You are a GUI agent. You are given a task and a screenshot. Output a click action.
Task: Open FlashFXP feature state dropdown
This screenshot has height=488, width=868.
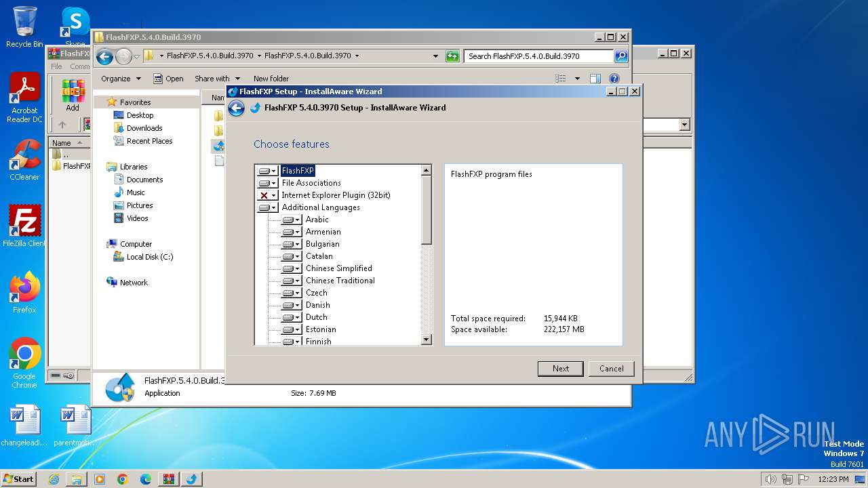[x=267, y=171]
